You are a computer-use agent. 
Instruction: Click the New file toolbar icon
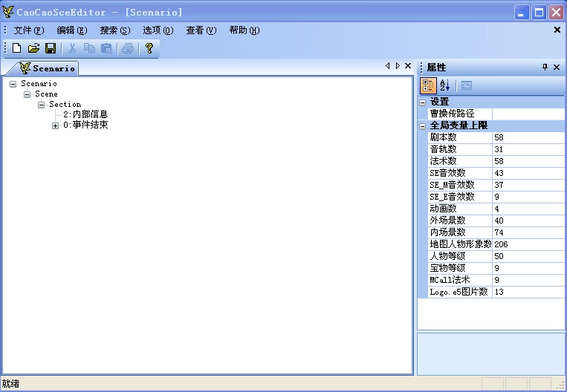point(16,48)
